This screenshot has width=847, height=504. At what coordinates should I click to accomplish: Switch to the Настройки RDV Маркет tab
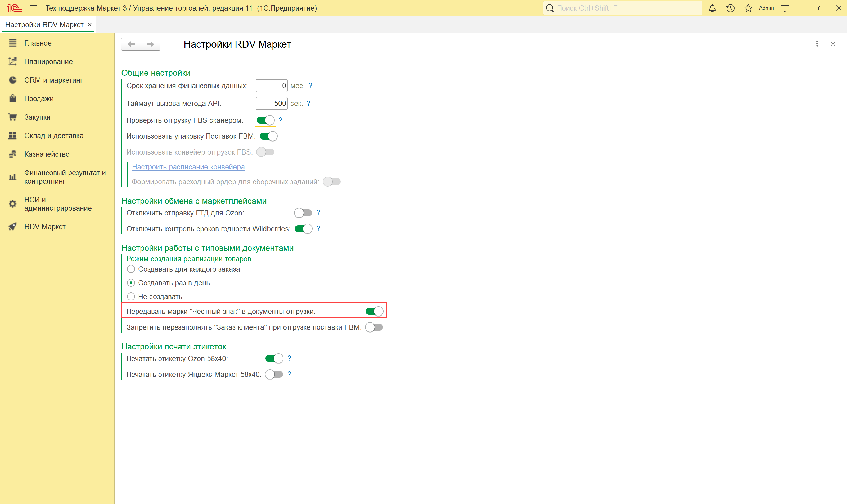[x=44, y=25]
